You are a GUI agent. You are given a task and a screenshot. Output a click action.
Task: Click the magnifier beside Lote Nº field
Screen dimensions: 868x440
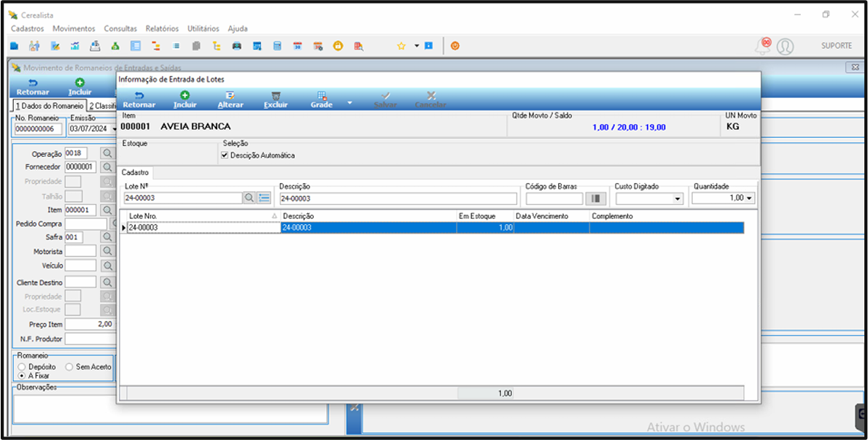pyautogui.click(x=249, y=198)
